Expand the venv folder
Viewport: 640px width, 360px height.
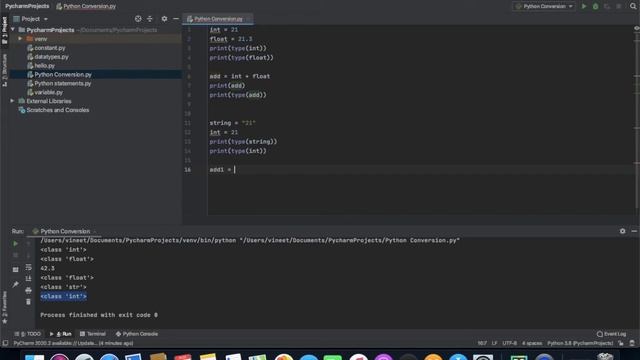point(20,39)
